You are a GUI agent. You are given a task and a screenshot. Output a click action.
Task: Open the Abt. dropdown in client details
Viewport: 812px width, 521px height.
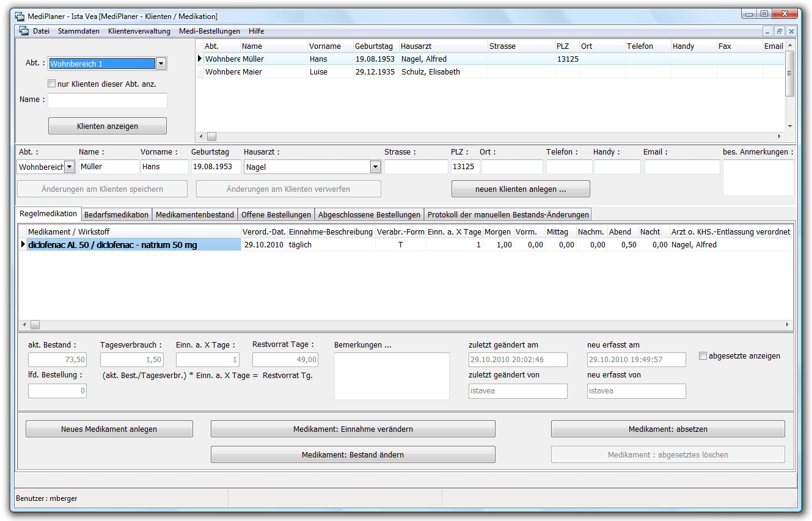pos(69,167)
